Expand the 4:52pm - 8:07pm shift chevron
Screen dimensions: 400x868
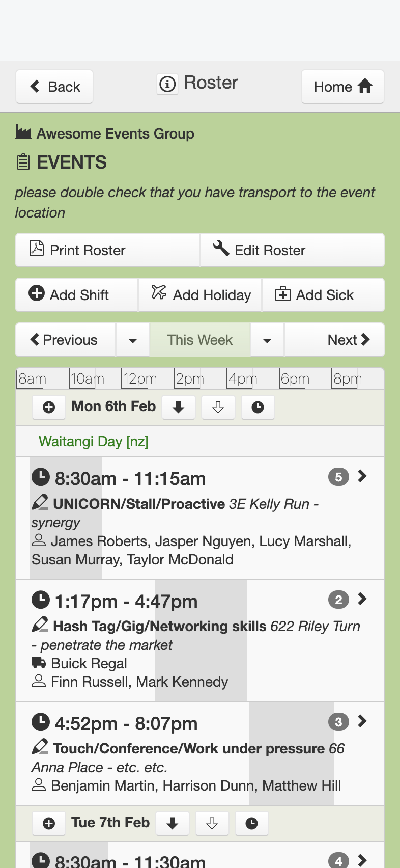(x=362, y=721)
